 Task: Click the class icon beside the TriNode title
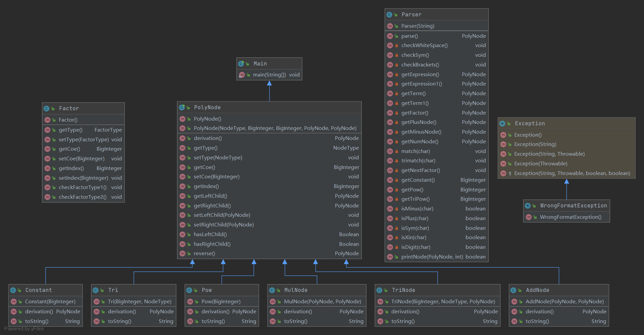click(379, 290)
